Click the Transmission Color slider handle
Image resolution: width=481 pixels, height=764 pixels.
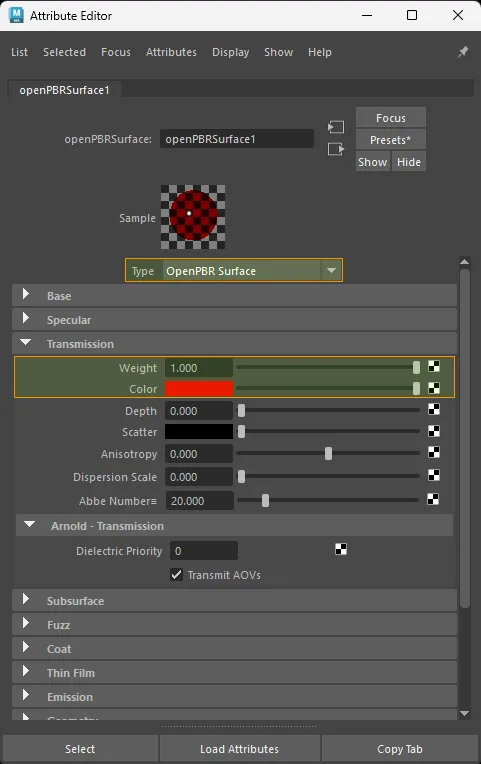(416, 388)
